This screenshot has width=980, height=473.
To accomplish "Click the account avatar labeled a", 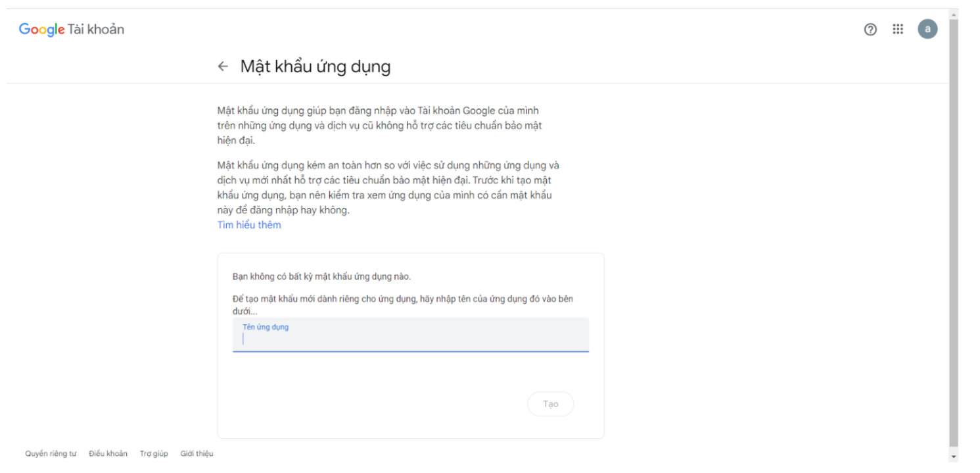I will [927, 29].
